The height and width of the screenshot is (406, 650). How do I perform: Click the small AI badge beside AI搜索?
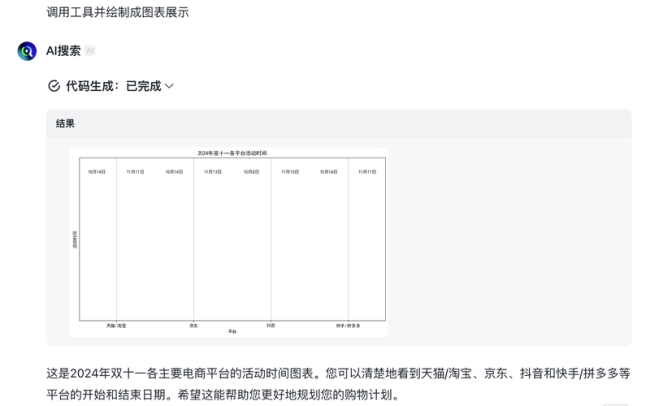90,51
